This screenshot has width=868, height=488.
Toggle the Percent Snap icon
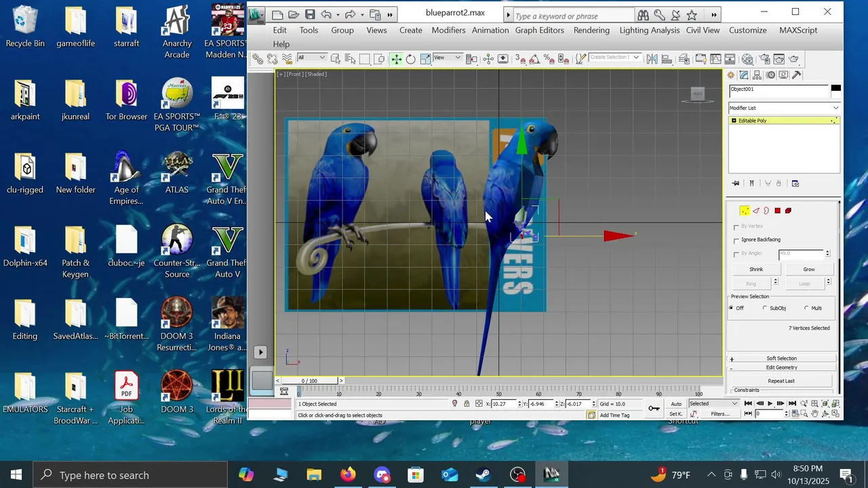[548, 59]
